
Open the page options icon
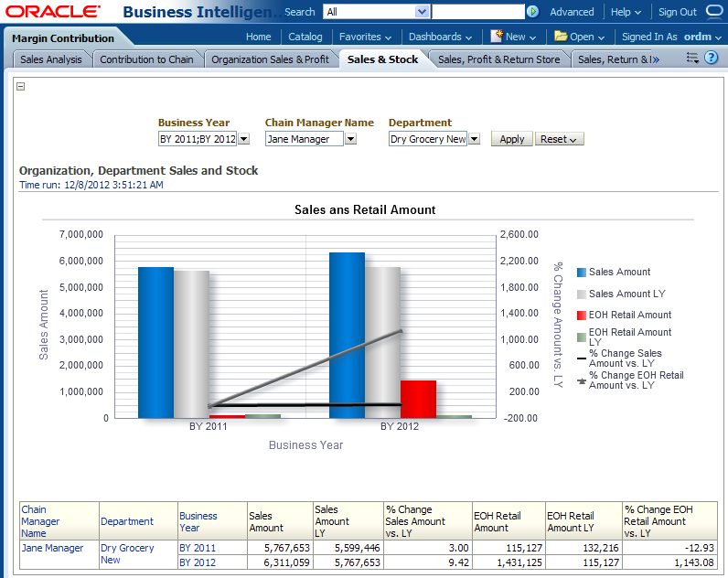[692, 59]
